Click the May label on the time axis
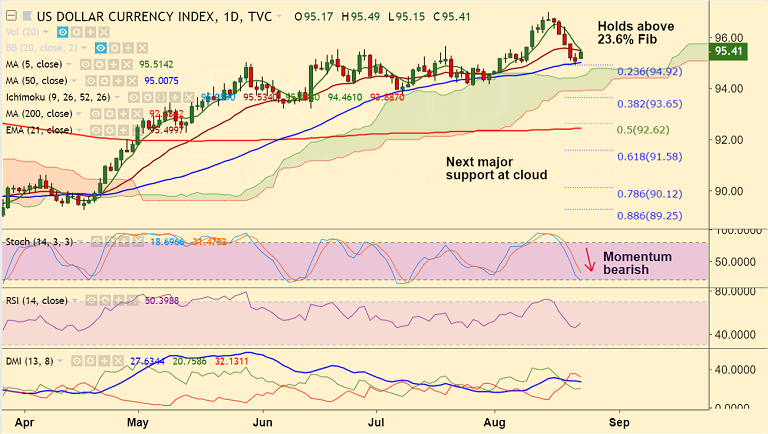The height and width of the screenshot is (434, 768). click(138, 422)
